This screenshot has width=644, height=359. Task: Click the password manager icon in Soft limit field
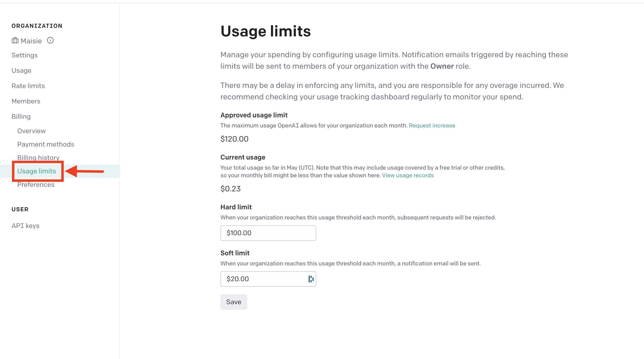[x=311, y=279]
